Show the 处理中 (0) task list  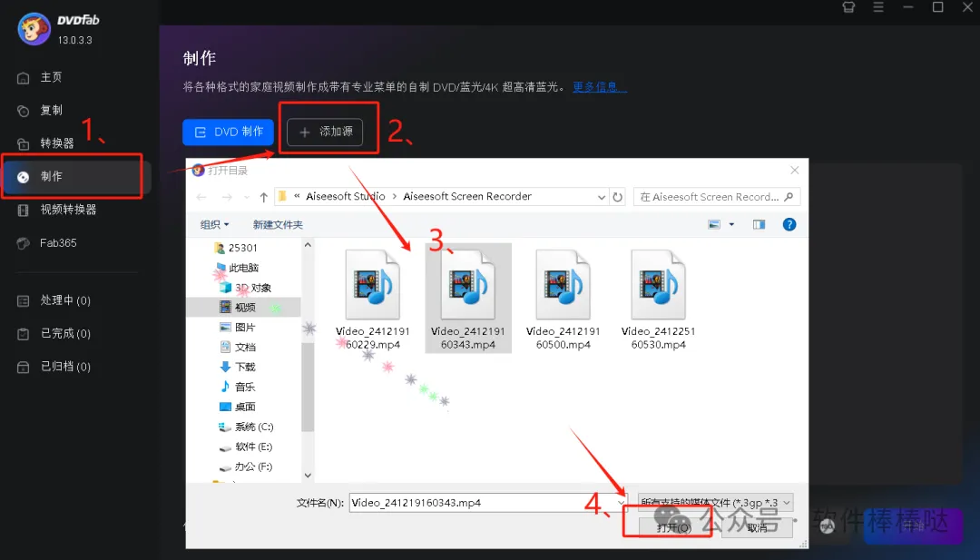pyautogui.click(x=54, y=300)
